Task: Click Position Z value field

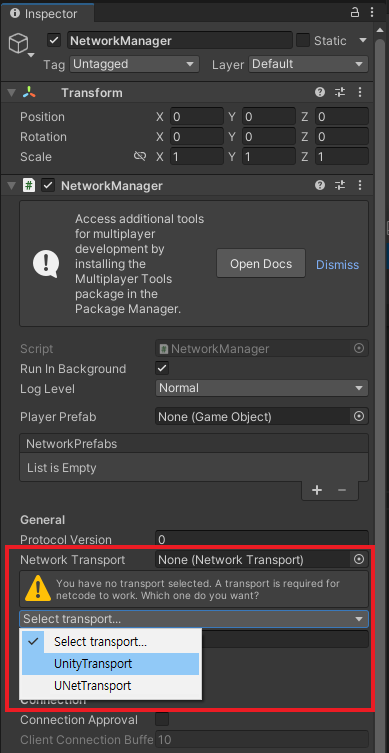Action: [341, 117]
